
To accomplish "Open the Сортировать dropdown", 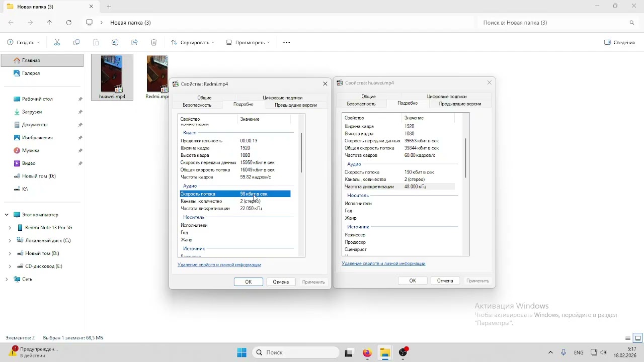I will 193,43.
